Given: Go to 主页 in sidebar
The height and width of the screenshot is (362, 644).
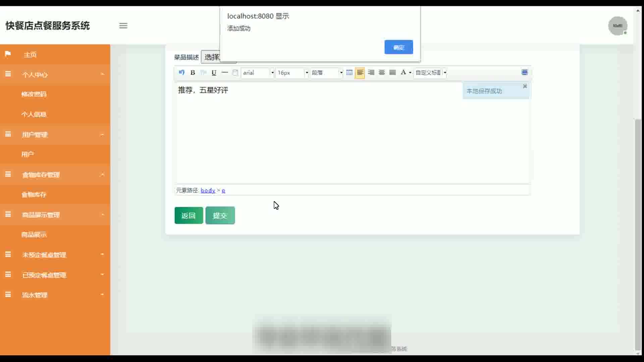Looking at the screenshot, I should 30,55.
